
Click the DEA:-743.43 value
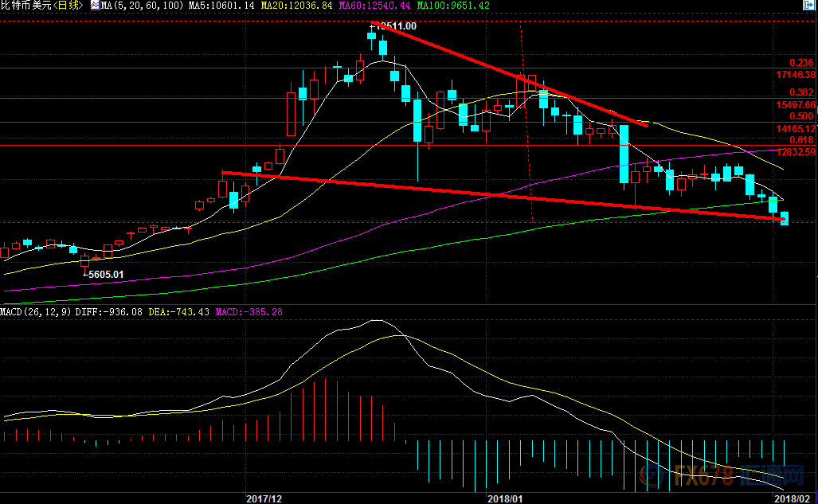coord(179,312)
